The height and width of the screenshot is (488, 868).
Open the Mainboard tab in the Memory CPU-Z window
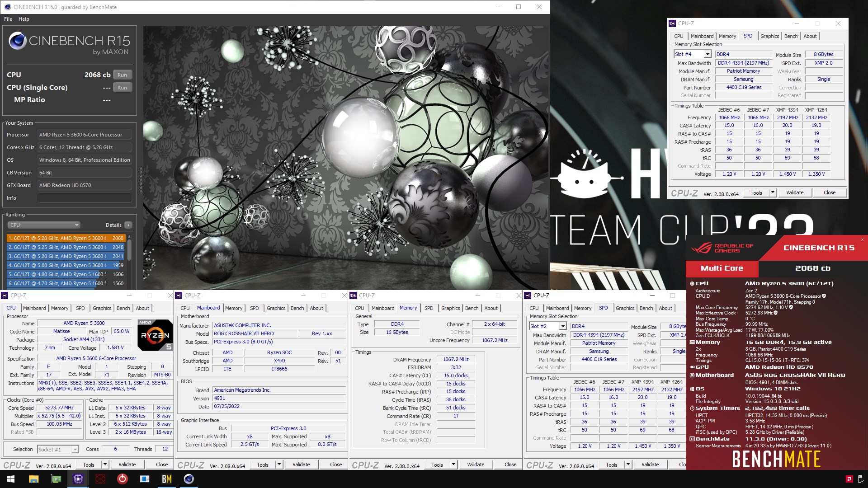click(383, 308)
